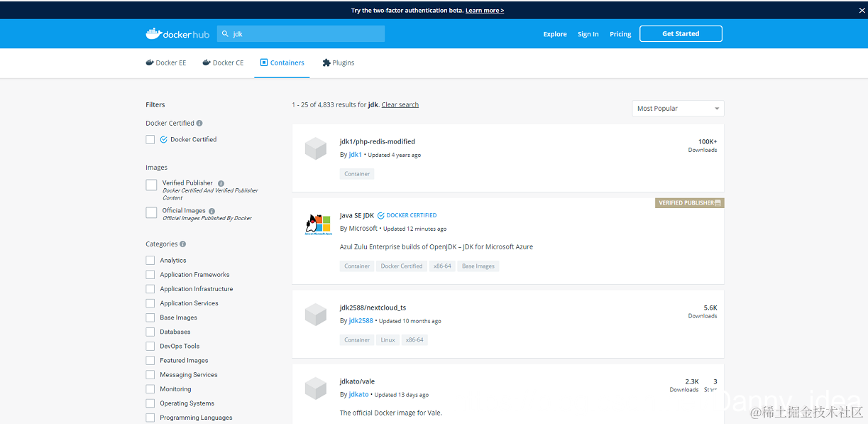Click Docker Certified badge icon on Java SE JDK
This screenshot has height=424, width=868.
[381, 215]
